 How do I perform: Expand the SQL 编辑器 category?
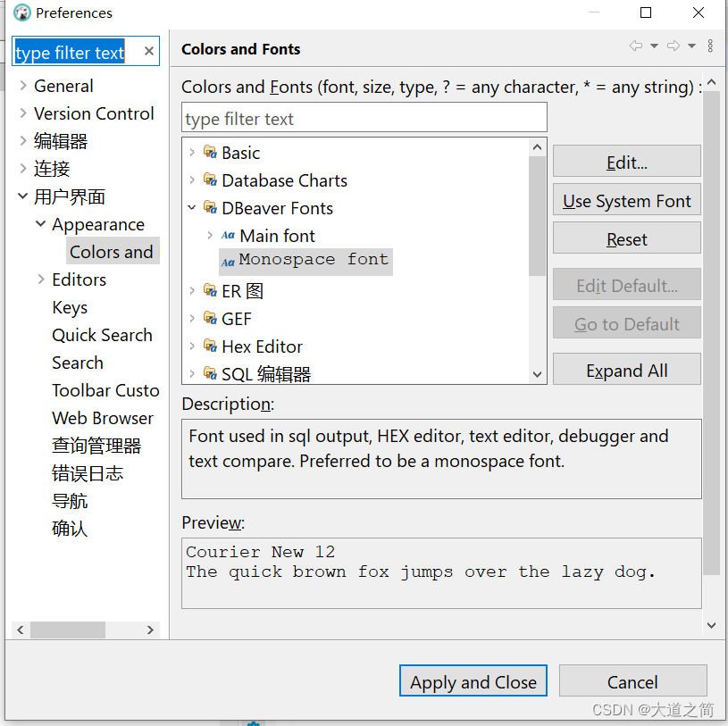coord(192,373)
